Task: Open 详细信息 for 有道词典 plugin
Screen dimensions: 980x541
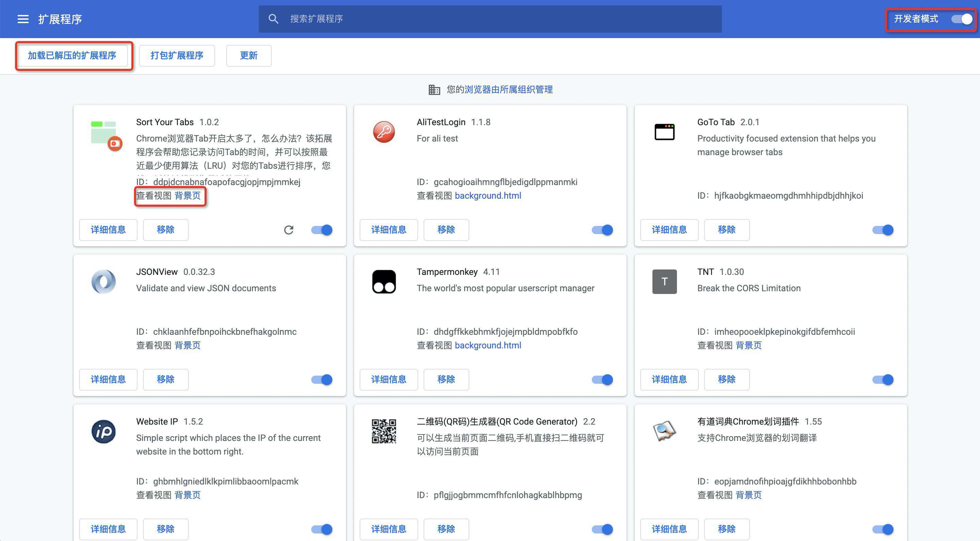Action: [669, 529]
